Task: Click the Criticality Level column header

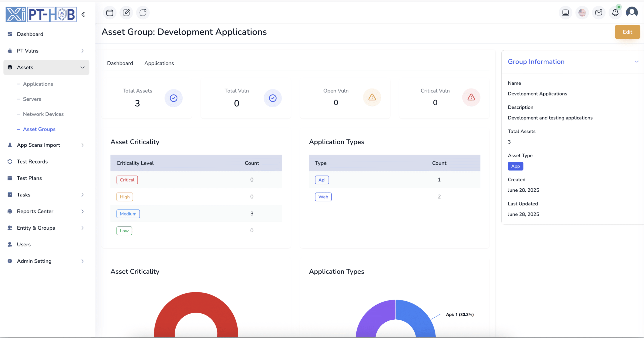Action: tap(135, 163)
